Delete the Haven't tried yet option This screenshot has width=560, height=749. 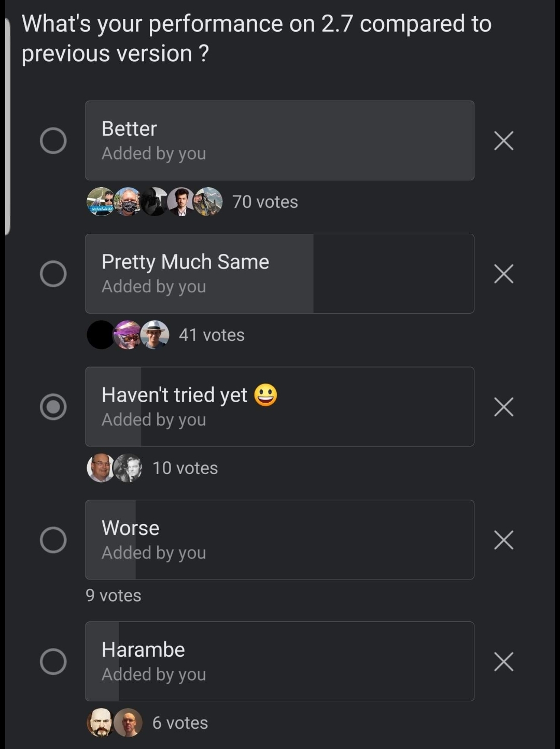click(503, 407)
